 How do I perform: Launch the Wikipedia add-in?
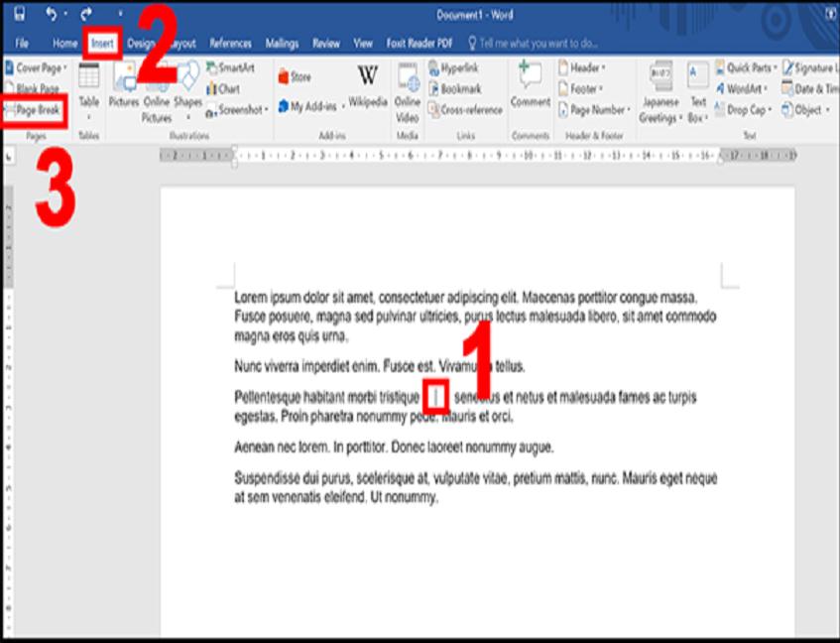click(368, 85)
